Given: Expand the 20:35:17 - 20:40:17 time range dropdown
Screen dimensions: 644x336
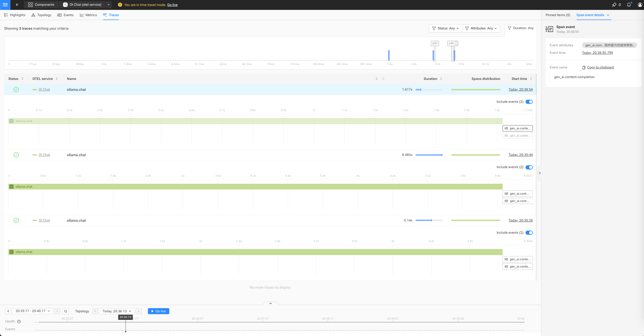Looking at the screenshot, I should pos(33,311).
